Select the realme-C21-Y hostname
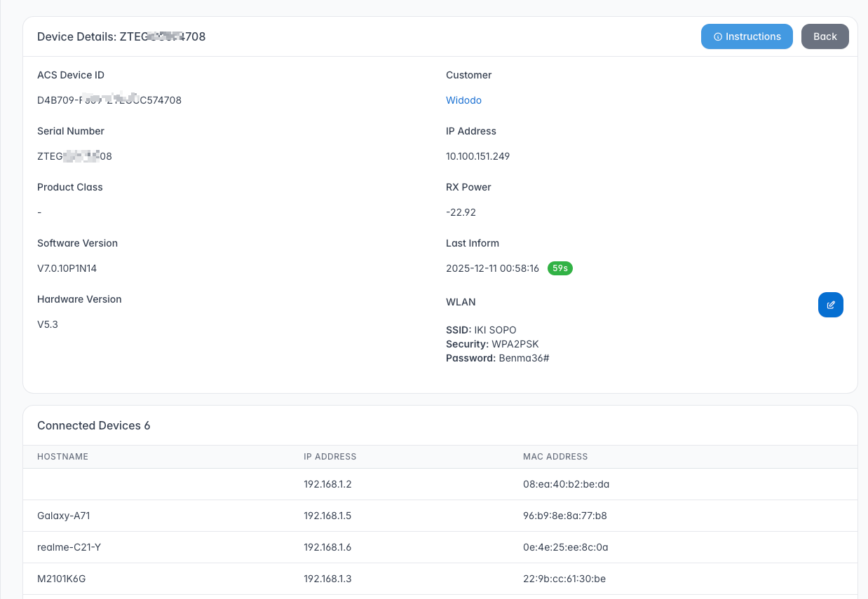This screenshot has height=599, width=868. [69, 547]
